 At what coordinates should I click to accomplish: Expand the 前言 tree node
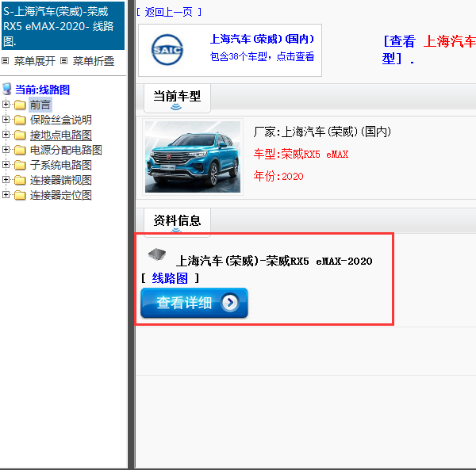6,105
